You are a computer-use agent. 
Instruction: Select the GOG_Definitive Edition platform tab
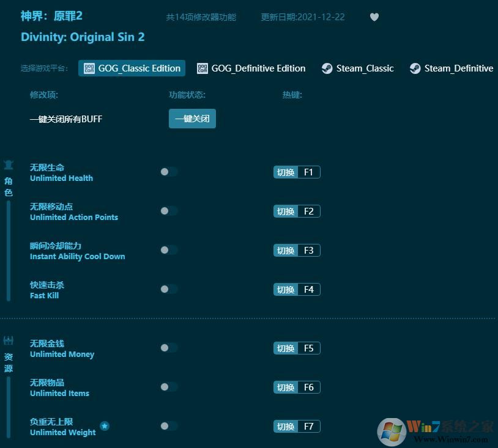(251, 68)
